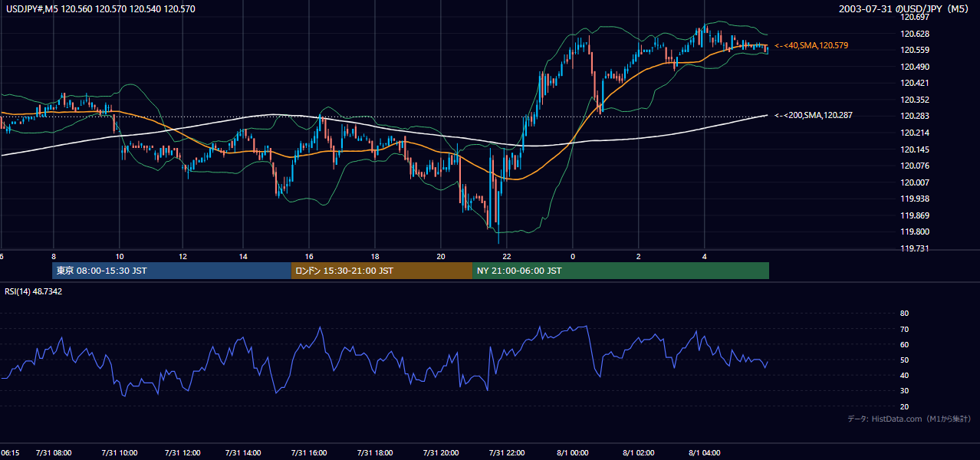The width and height of the screenshot is (980, 460).
Task: Click RSI scale value 80
Action: click(x=904, y=314)
